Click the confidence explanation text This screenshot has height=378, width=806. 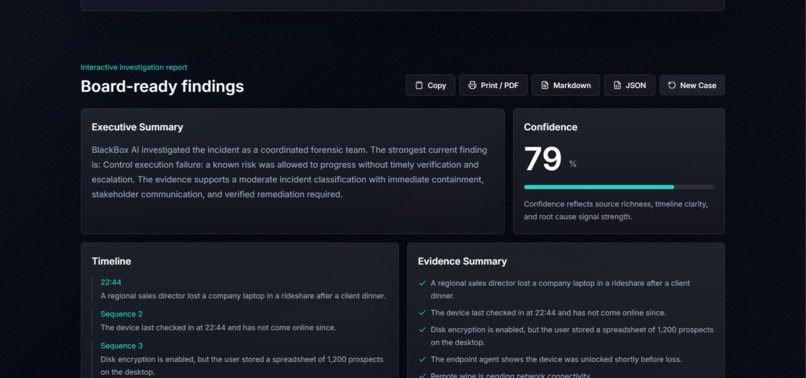[616, 210]
